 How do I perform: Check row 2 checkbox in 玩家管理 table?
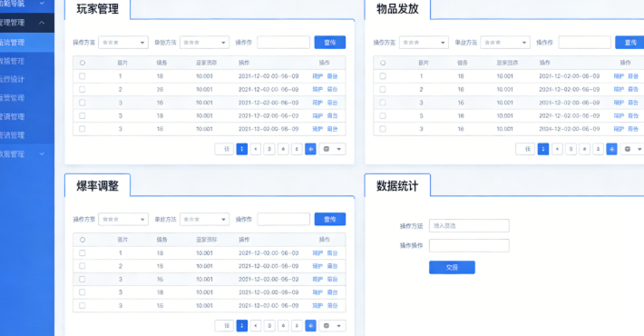[83, 89]
